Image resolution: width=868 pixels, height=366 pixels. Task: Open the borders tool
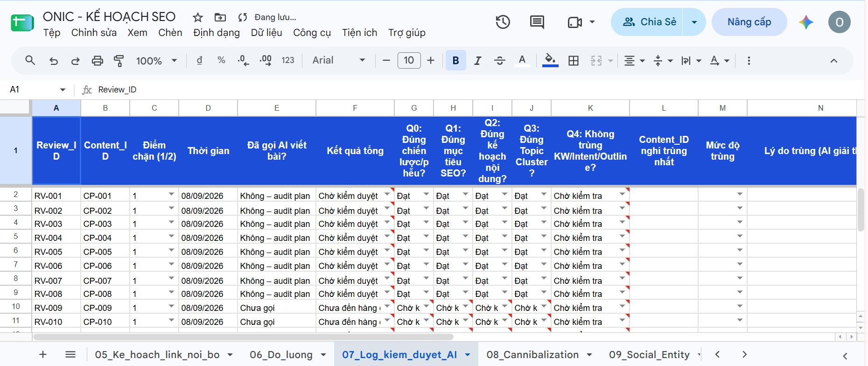pos(574,60)
